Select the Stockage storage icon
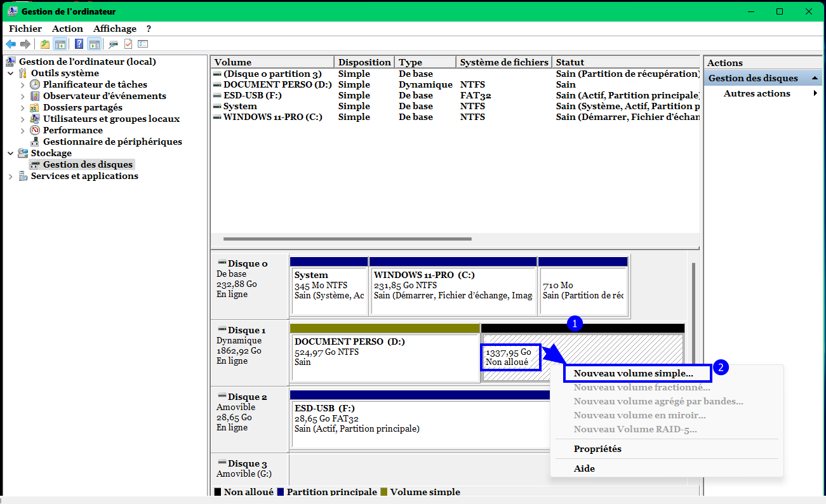Image resolution: width=826 pixels, height=504 pixels. pos(23,153)
